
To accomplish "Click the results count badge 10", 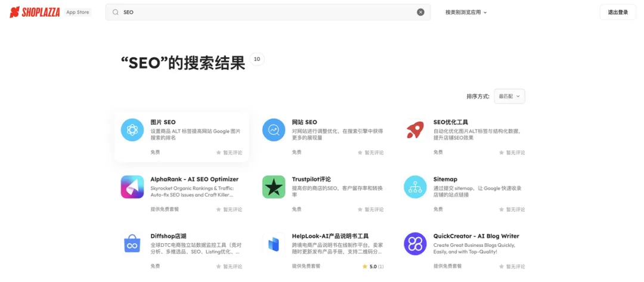I will (x=257, y=59).
